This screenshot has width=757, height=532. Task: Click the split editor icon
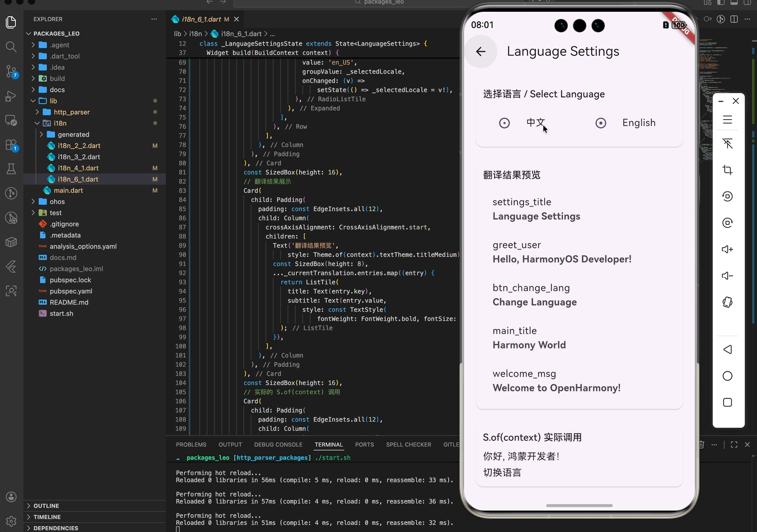734,19
